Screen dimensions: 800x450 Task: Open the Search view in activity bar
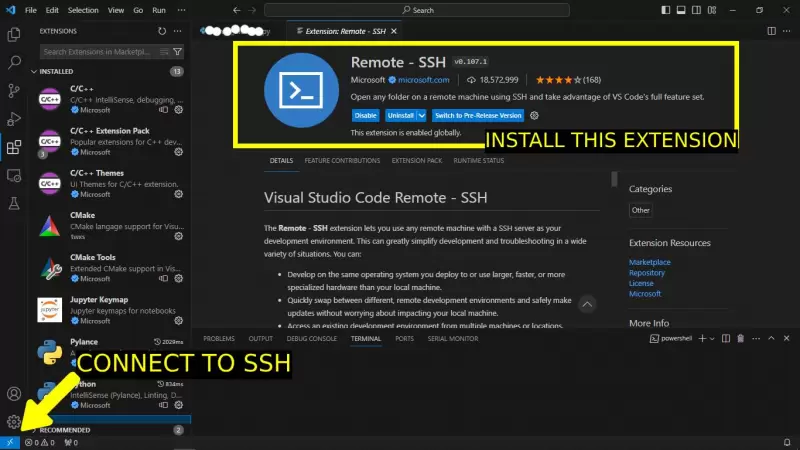point(14,62)
